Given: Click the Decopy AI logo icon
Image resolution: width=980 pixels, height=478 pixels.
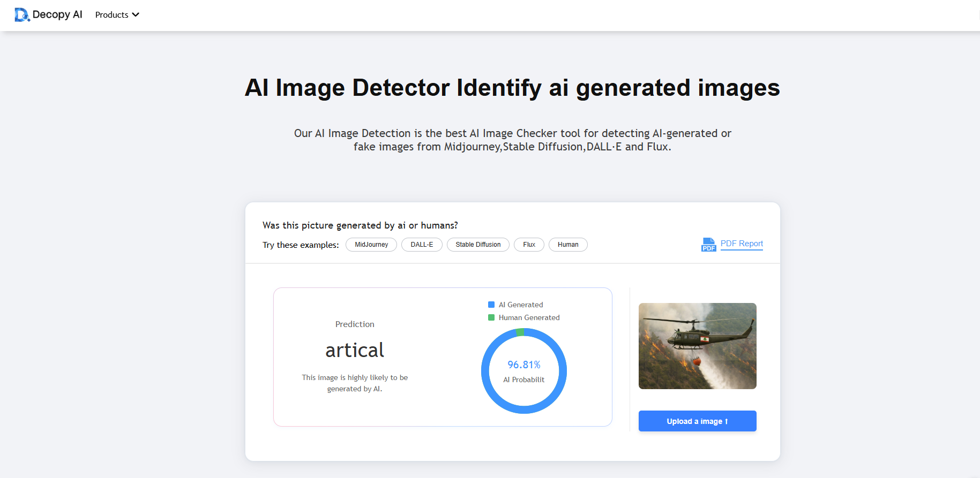Looking at the screenshot, I should pos(21,15).
